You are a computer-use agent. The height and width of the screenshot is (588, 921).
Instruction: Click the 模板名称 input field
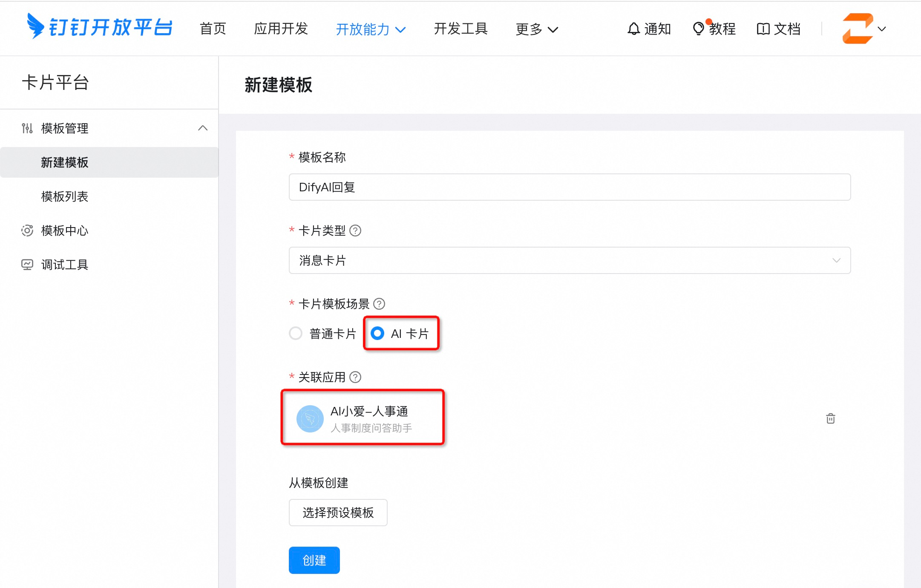coord(570,187)
